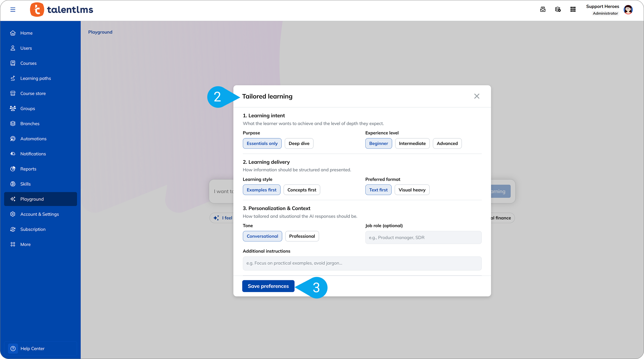Click the Job role input field

(x=423, y=237)
